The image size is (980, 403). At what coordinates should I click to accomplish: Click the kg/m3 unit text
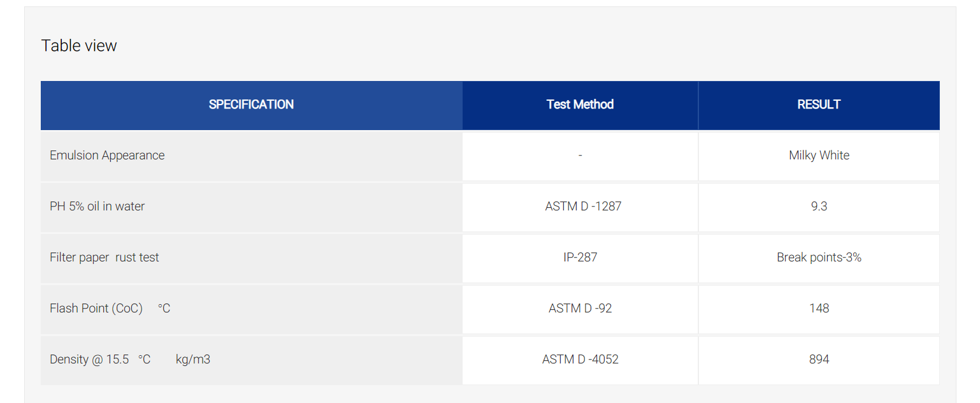click(x=193, y=360)
